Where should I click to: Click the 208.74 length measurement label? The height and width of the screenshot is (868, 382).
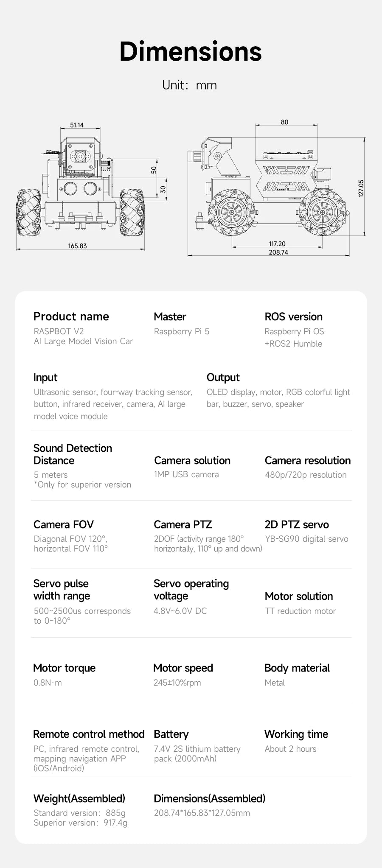278,252
